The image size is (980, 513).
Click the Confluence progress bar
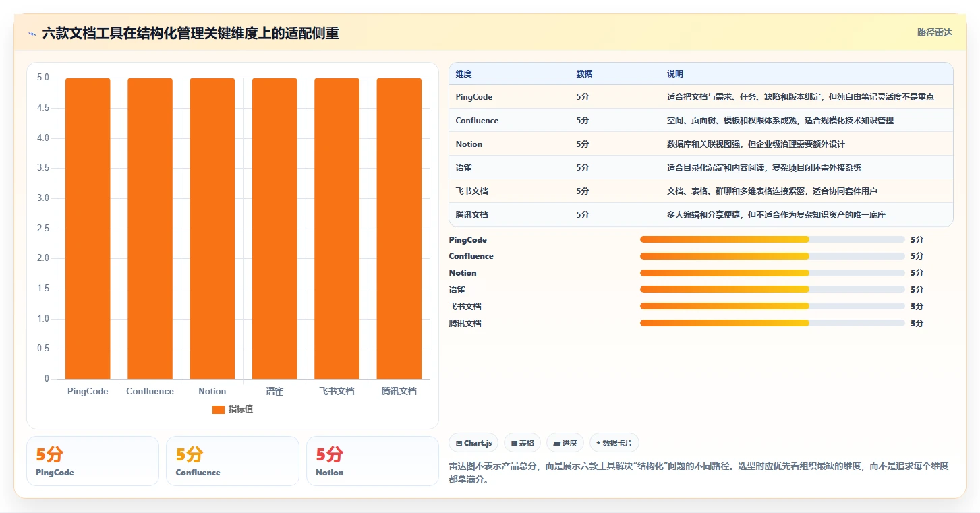pos(772,256)
